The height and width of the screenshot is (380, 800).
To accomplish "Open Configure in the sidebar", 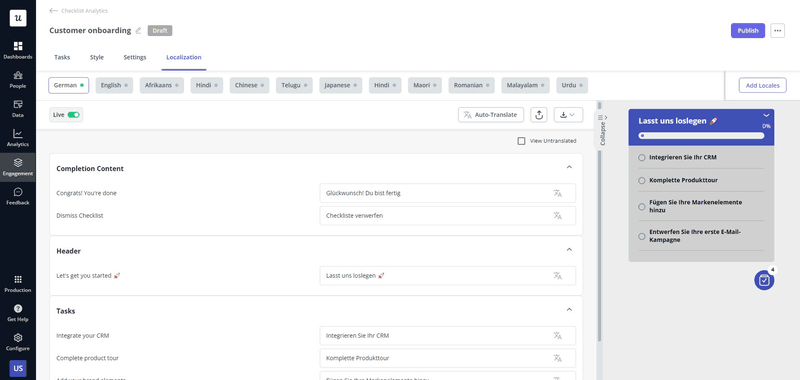I will (18, 342).
